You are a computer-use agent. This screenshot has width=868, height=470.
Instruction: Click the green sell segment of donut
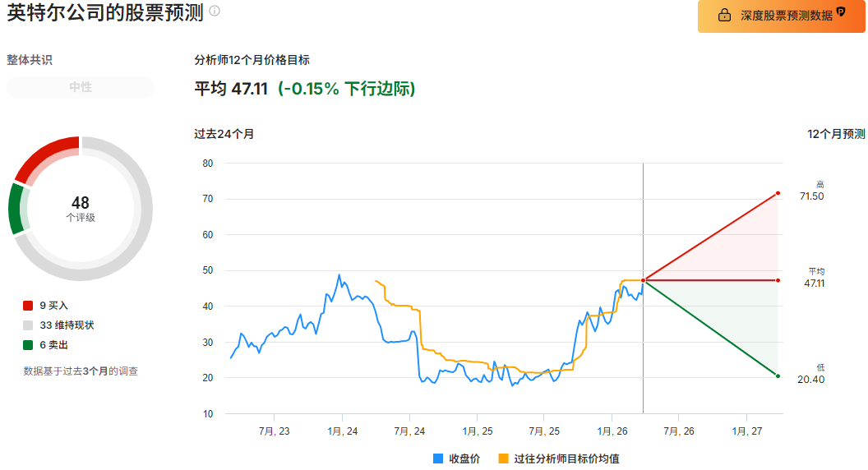click(16, 210)
